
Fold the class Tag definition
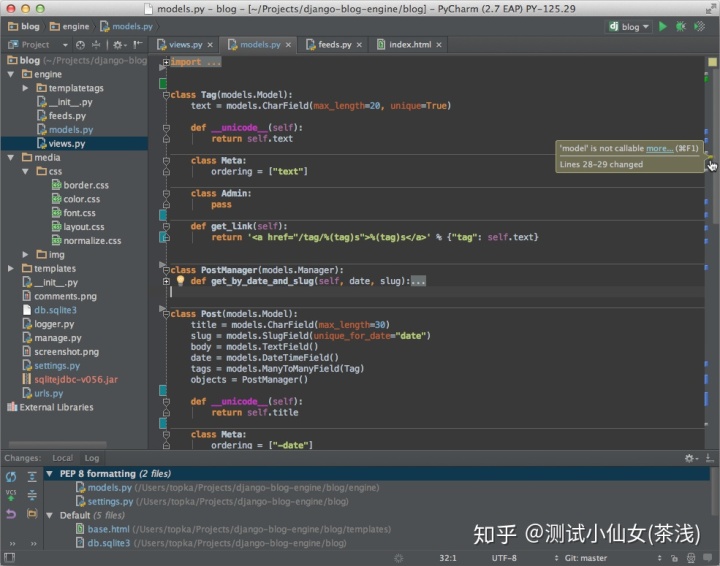point(166,95)
